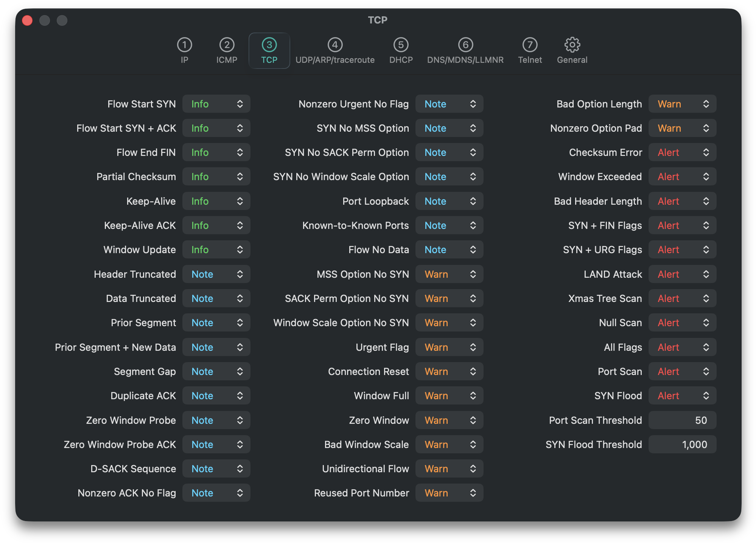Open SYN No MSS Option dropdown
The width and height of the screenshot is (756, 543).
[x=449, y=128]
